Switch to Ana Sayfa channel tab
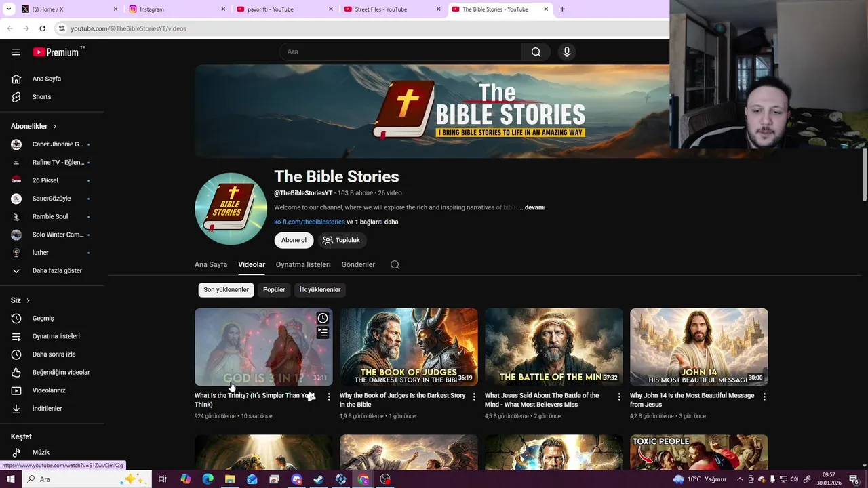This screenshot has height=488, width=868. (x=211, y=265)
